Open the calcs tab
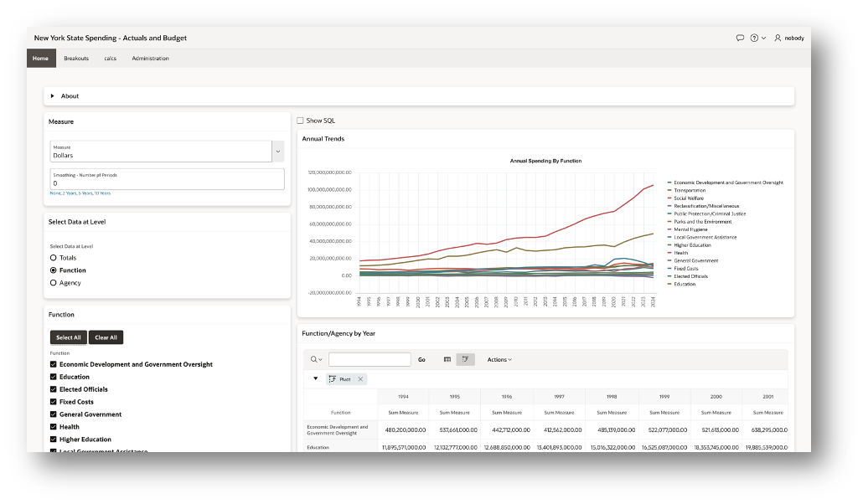Screen dimensions: 863x504 tap(110, 59)
